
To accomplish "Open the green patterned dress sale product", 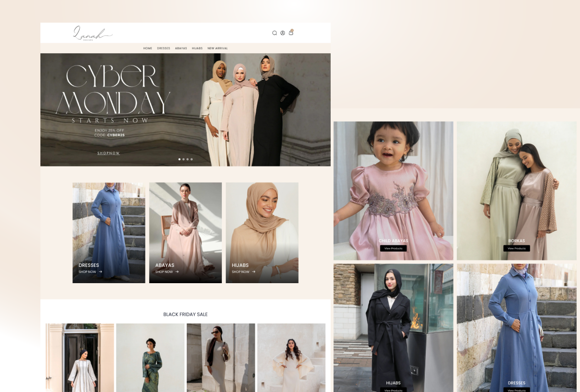I will click(150, 358).
